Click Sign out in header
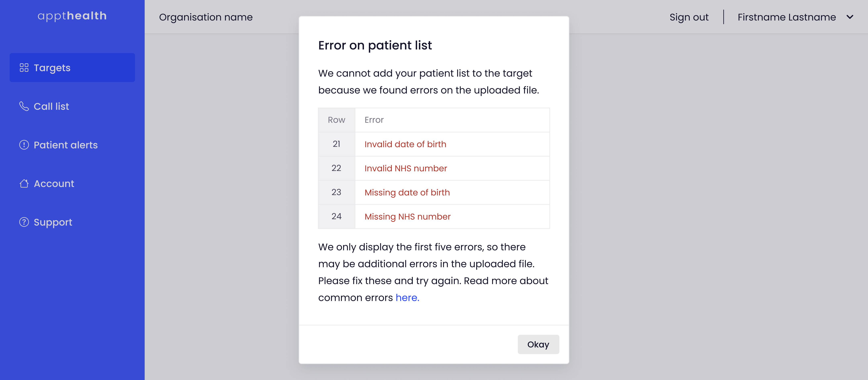This screenshot has width=868, height=380. point(689,17)
